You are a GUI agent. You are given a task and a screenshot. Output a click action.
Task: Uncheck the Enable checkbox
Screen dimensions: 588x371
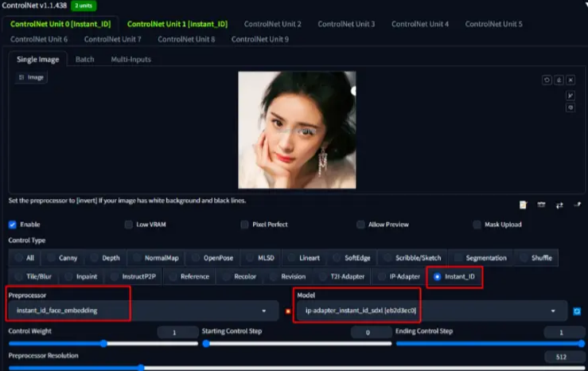13,225
